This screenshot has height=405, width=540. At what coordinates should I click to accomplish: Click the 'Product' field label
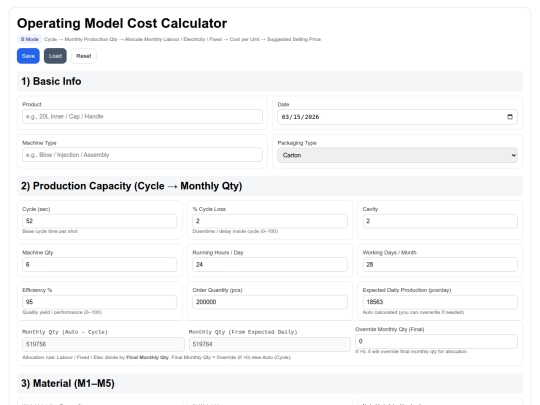(x=32, y=104)
